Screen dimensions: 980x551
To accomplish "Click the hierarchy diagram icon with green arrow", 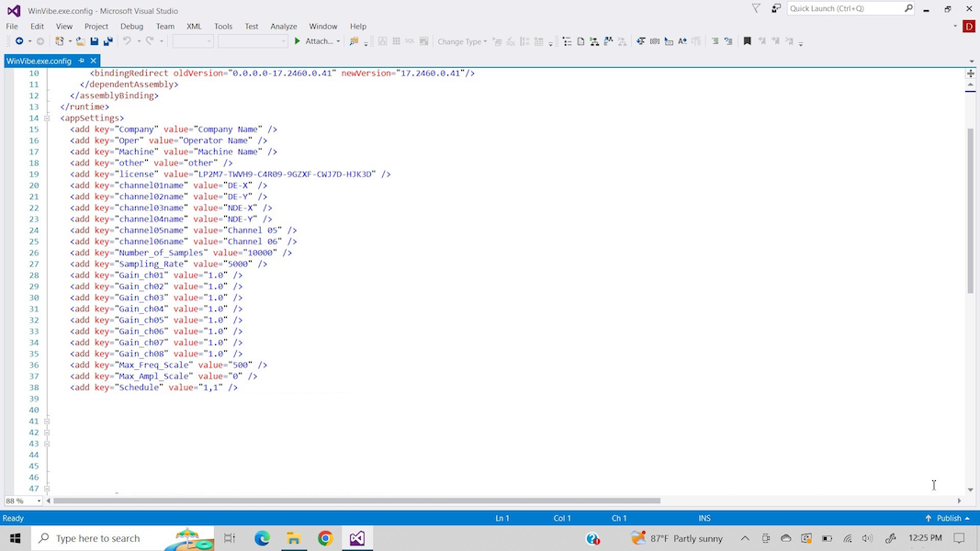I will 594,41.
